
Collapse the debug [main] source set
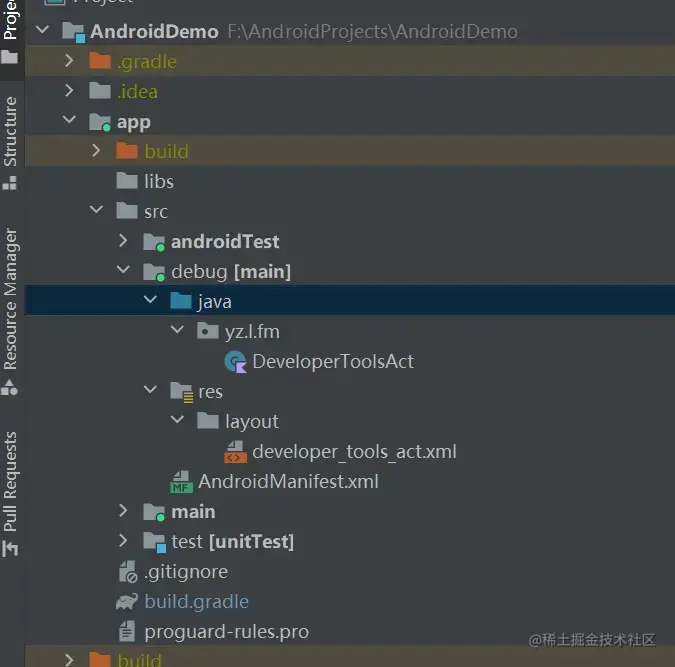[123, 270]
